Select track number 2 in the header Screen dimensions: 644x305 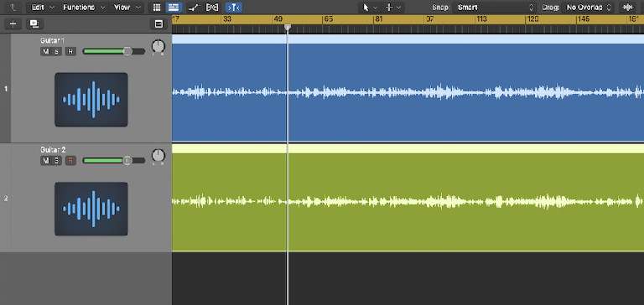[x=5, y=199]
